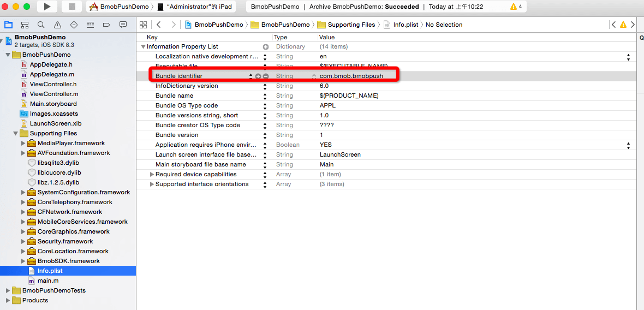Screen dimensions: 644x310
Task: Expand the Products folder
Action: 8,300
